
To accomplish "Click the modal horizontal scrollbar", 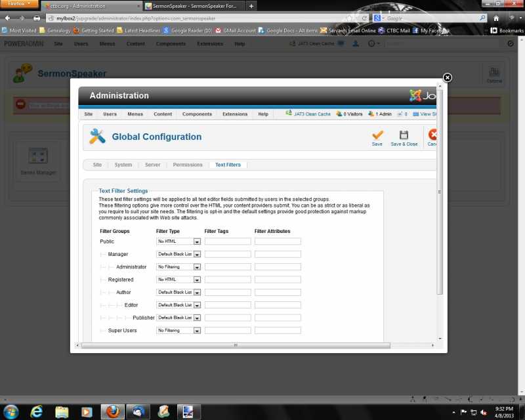I will pos(235,345).
